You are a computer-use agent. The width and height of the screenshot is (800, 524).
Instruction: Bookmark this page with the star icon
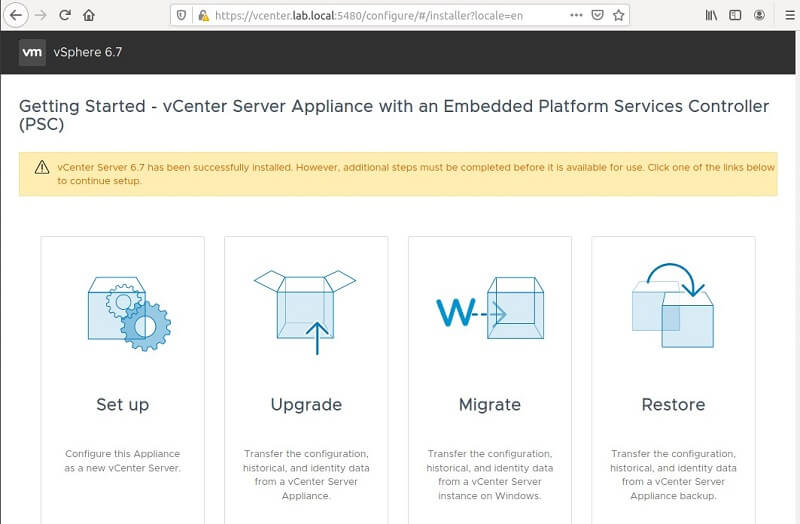point(619,15)
